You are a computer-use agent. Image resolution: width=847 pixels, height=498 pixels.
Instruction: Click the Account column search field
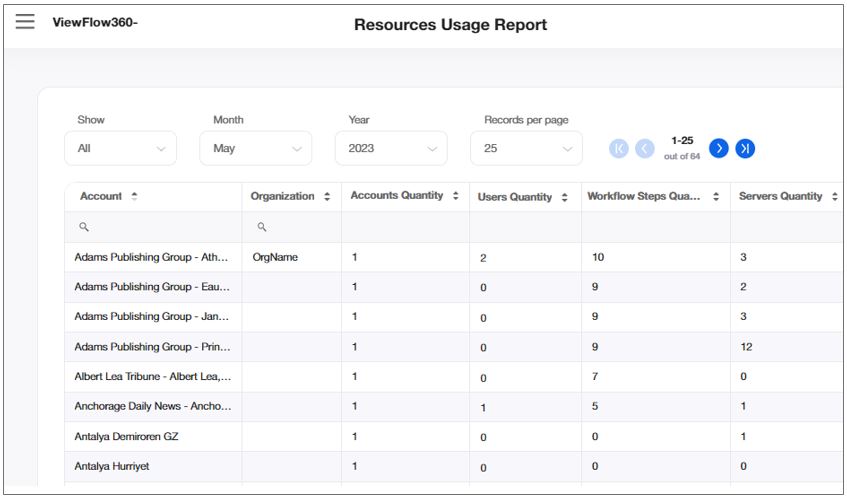[x=155, y=227]
